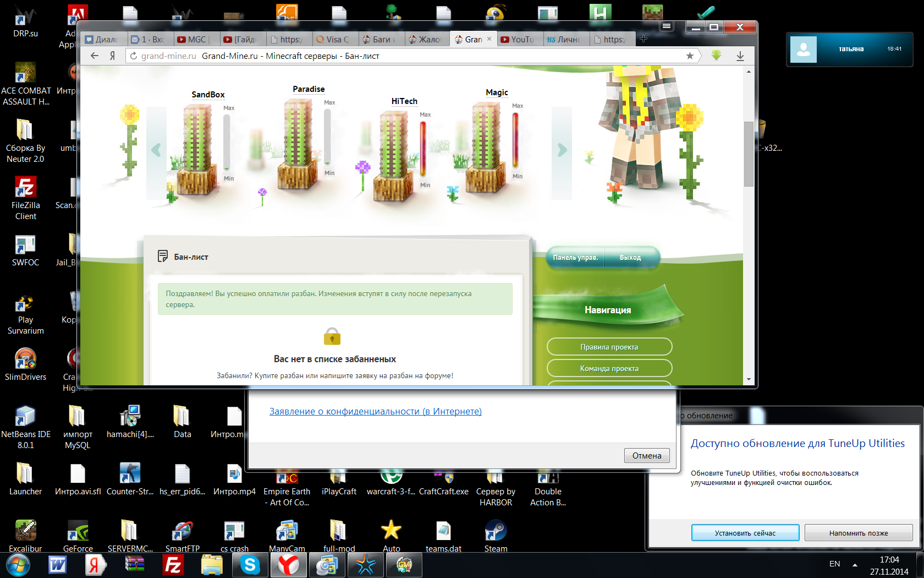This screenshot has height=578, width=924.
Task: Click the browser page vertical scrollbar thumb
Action: pos(749,154)
